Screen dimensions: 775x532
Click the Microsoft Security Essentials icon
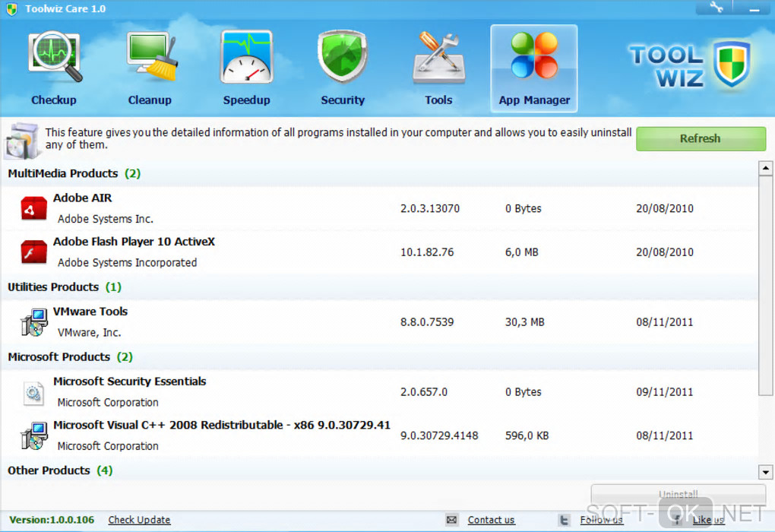pos(33,393)
